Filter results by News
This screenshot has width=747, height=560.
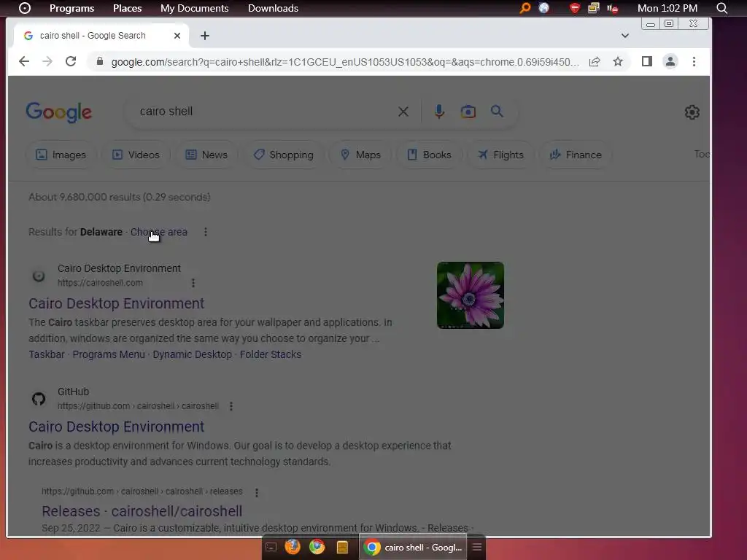coord(206,155)
